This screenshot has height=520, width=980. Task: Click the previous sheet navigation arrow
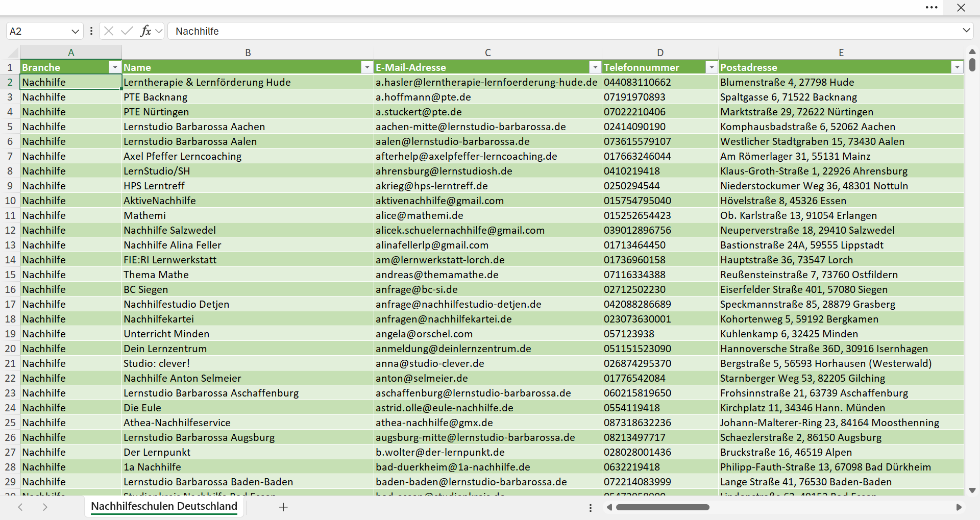[x=20, y=507]
